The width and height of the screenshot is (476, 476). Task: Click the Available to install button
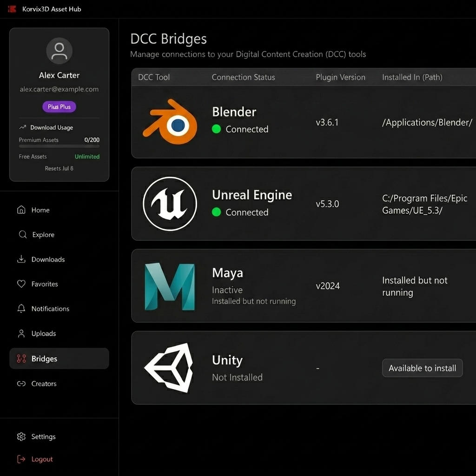click(422, 368)
